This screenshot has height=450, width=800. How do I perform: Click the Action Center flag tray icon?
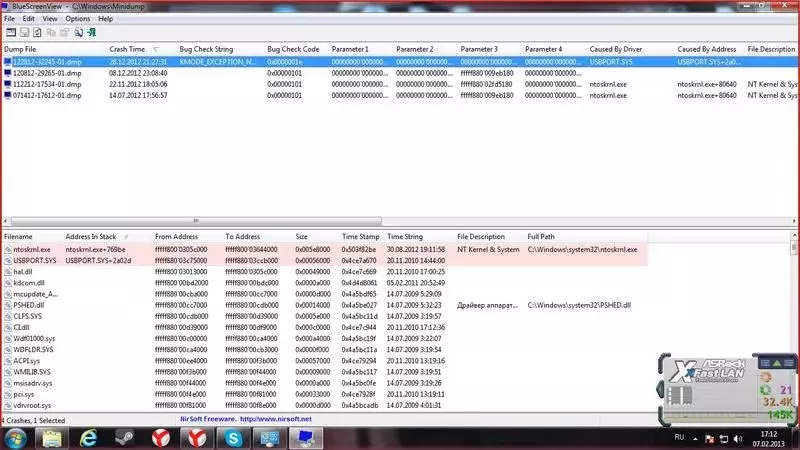click(709, 439)
